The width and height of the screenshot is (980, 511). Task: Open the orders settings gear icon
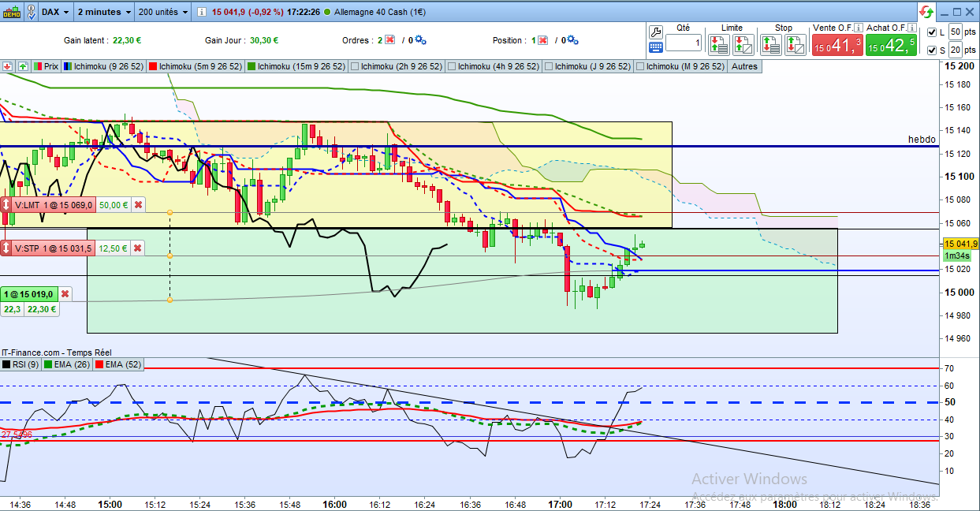[x=420, y=40]
